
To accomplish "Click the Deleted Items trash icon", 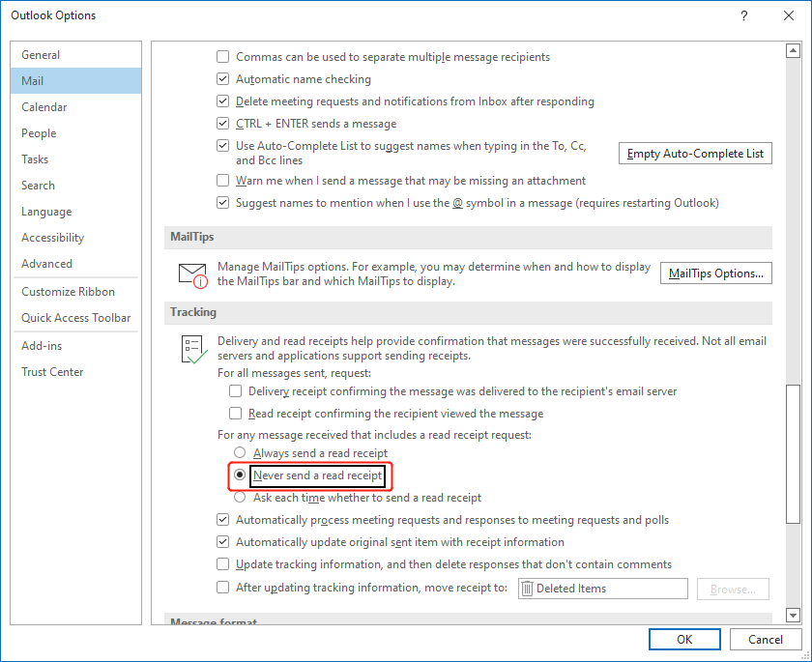I will [x=527, y=589].
